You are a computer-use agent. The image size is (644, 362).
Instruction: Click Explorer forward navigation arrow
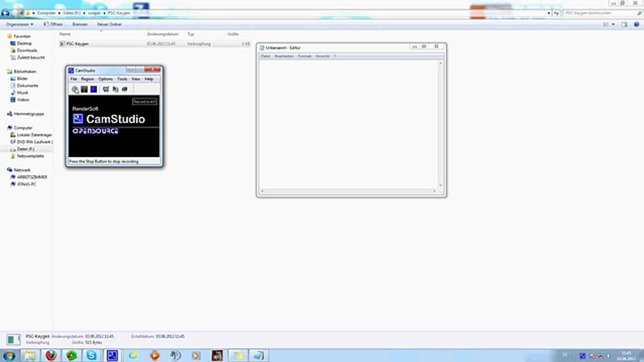15,13
